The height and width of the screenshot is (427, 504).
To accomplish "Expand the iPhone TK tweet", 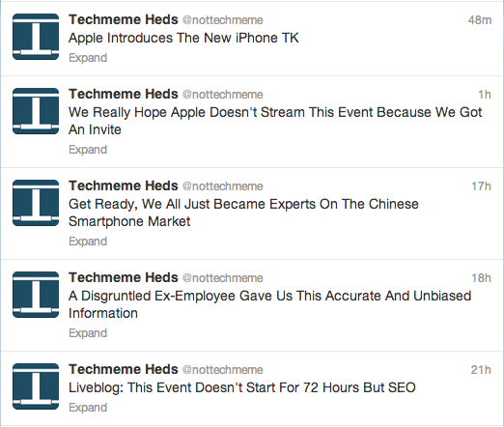I will pyautogui.click(x=88, y=58).
